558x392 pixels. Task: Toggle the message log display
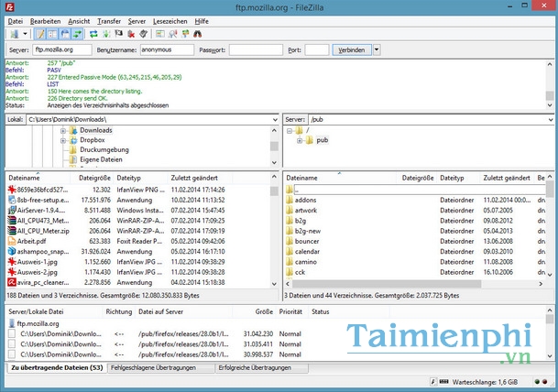pyautogui.click(x=40, y=34)
